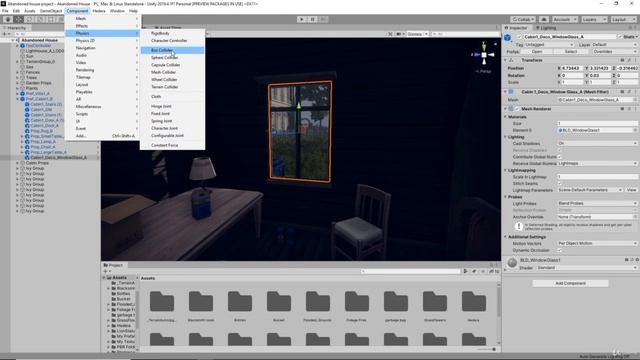The image size is (640, 360).
Task: Click the Position X input field
Action: (x=573, y=68)
